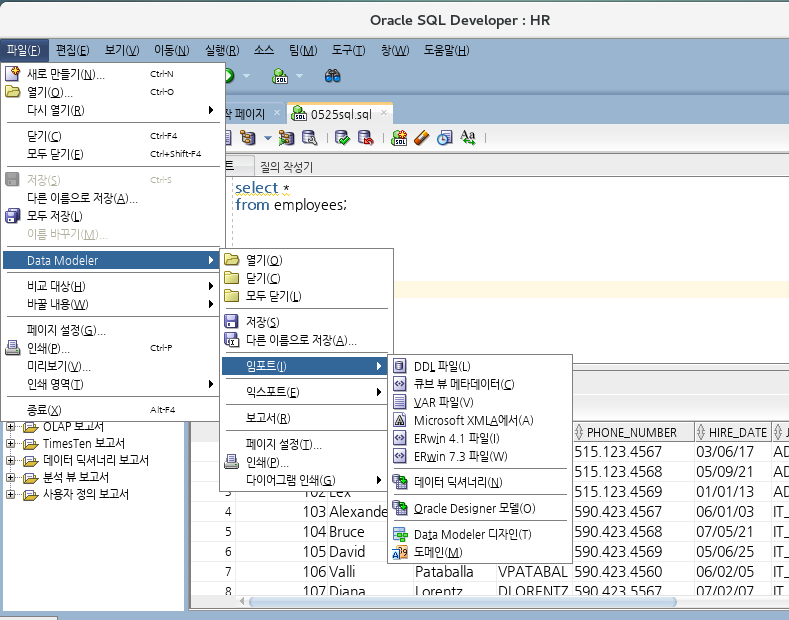
Task: Select ERwin 4.1 파일(I) import option
Action: (480, 439)
